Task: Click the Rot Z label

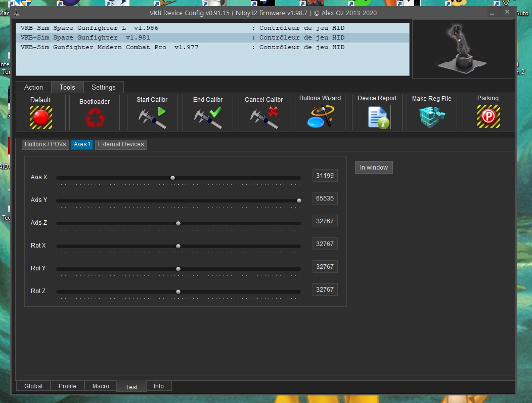Action: coord(38,291)
